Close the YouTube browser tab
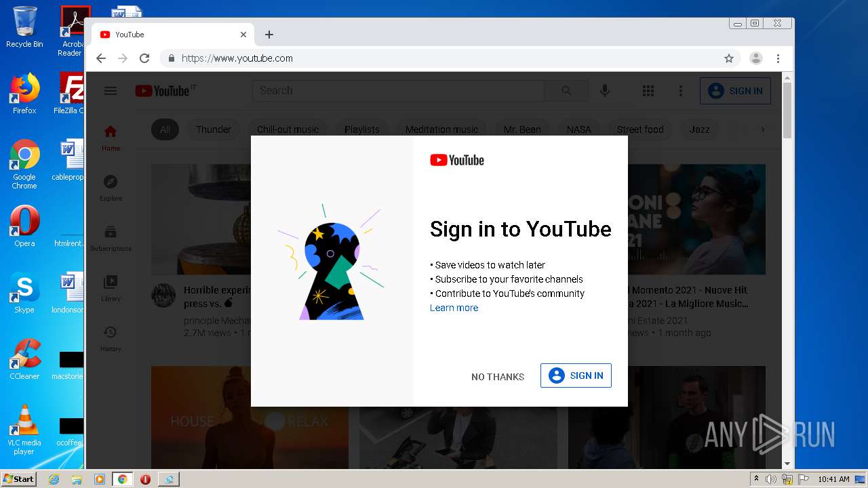Screen dimensions: 868x488 pyautogui.click(x=243, y=35)
